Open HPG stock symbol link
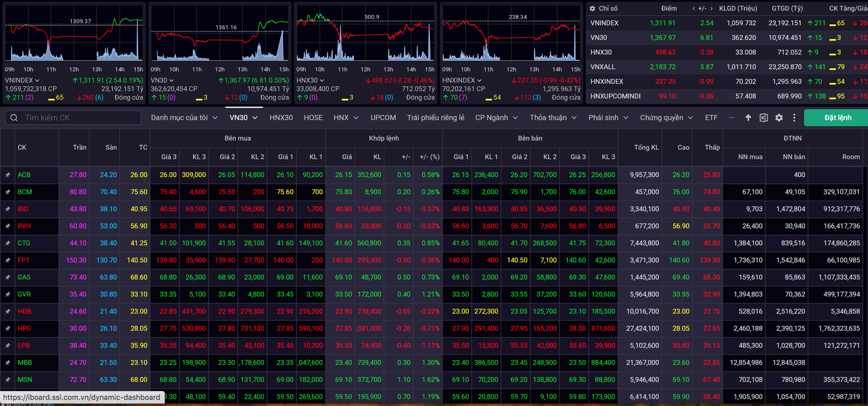 (x=24, y=329)
